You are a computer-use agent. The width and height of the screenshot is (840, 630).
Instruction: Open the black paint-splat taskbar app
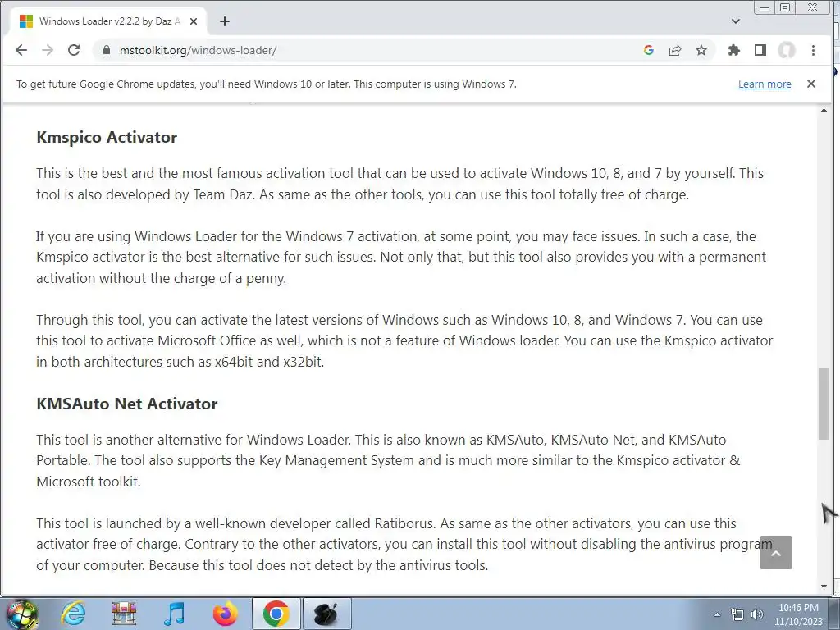coord(326,614)
